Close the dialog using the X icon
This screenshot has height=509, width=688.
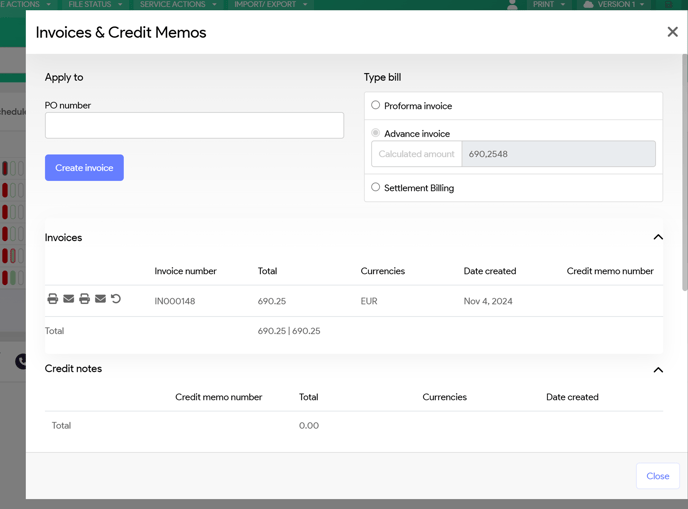672,32
